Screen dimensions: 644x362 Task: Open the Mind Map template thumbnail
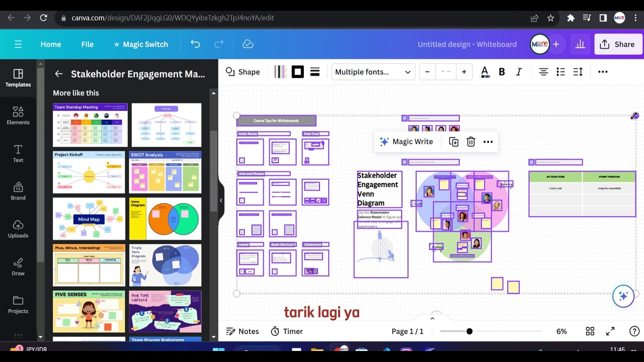point(89,219)
